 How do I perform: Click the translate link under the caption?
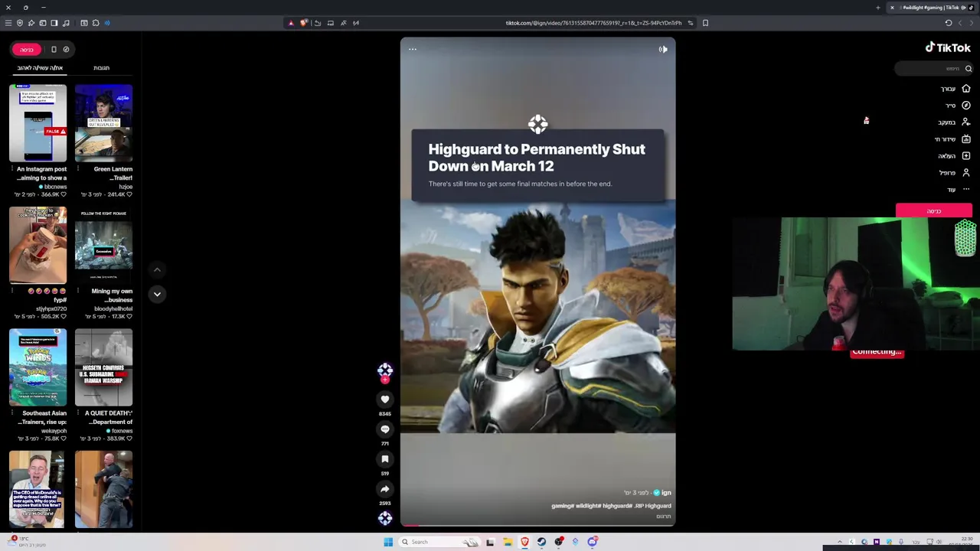pyautogui.click(x=663, y=517)
